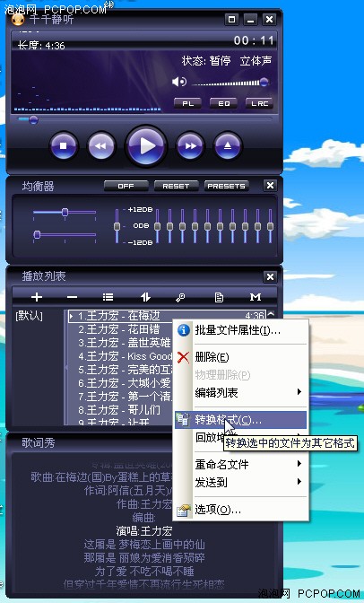Remove tracks with the minus icon
The height and width of the screenshot is (603, 364).
click(x=72, y=297)
